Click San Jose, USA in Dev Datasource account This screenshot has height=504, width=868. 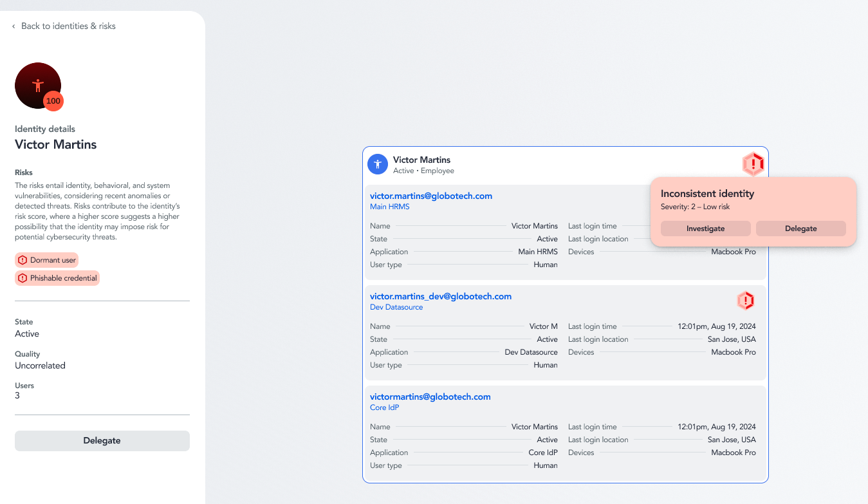(x=732, y=339)
